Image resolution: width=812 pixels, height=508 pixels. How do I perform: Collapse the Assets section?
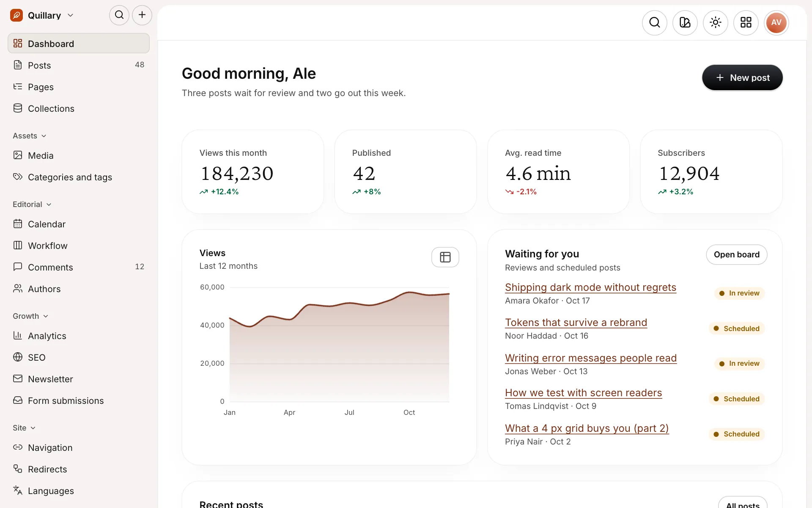tap(30, 136)
